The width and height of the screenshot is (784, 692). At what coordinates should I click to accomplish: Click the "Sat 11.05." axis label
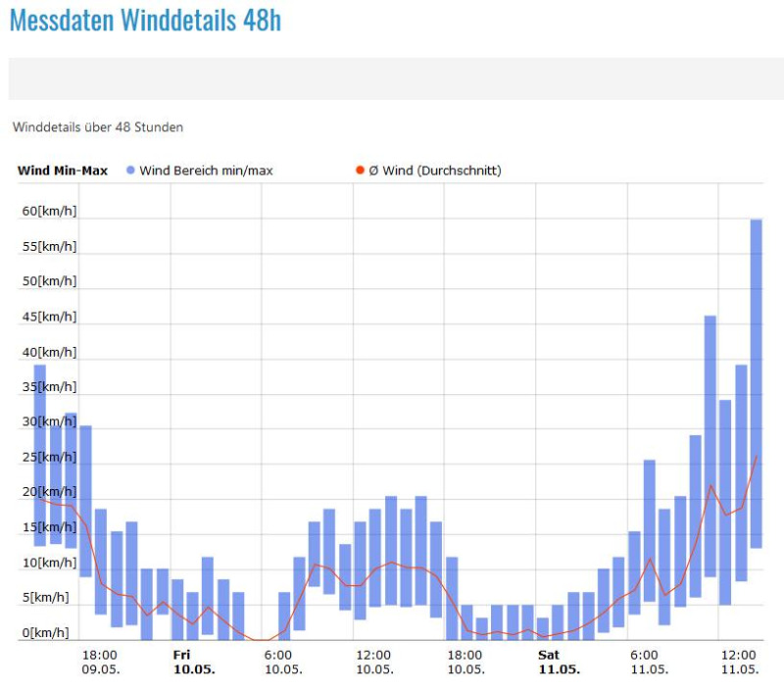pyautogui.click(x=559, y=662)
